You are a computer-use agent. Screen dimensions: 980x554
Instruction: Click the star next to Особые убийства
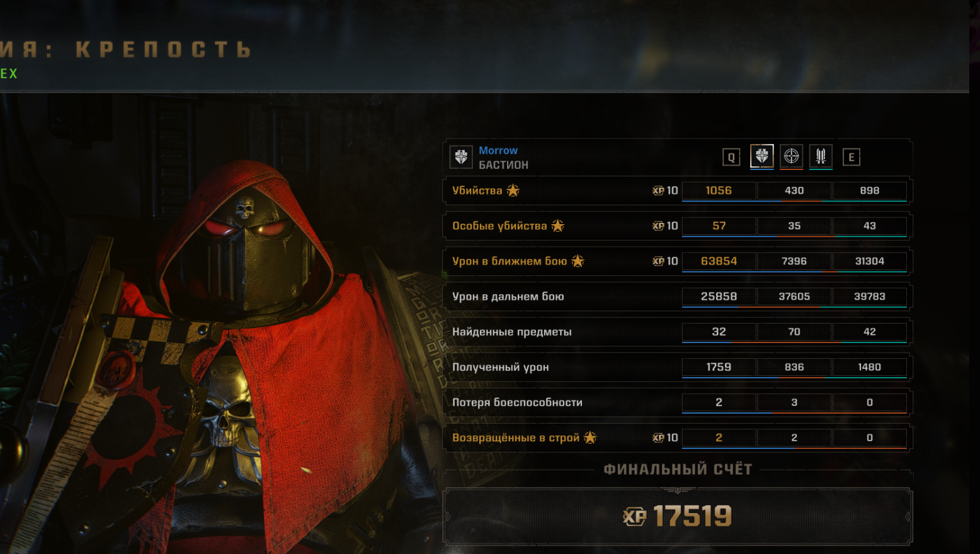[558, 225]
